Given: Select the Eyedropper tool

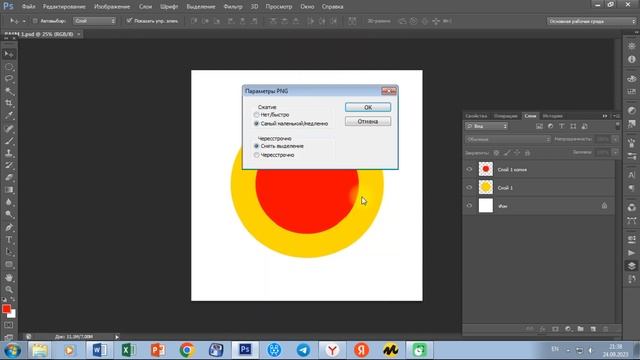Looking at the screenshot, I should [9, 116].
